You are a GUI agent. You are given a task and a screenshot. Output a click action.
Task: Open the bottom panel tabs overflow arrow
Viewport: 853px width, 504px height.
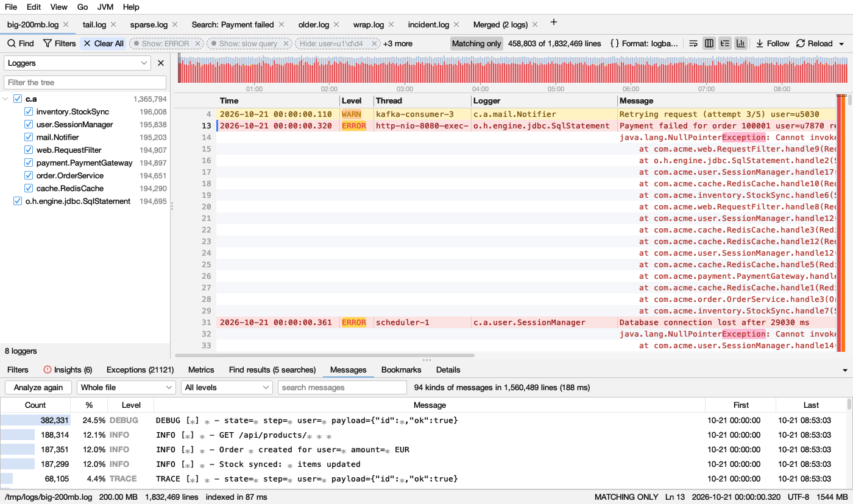tap(845, 370)
